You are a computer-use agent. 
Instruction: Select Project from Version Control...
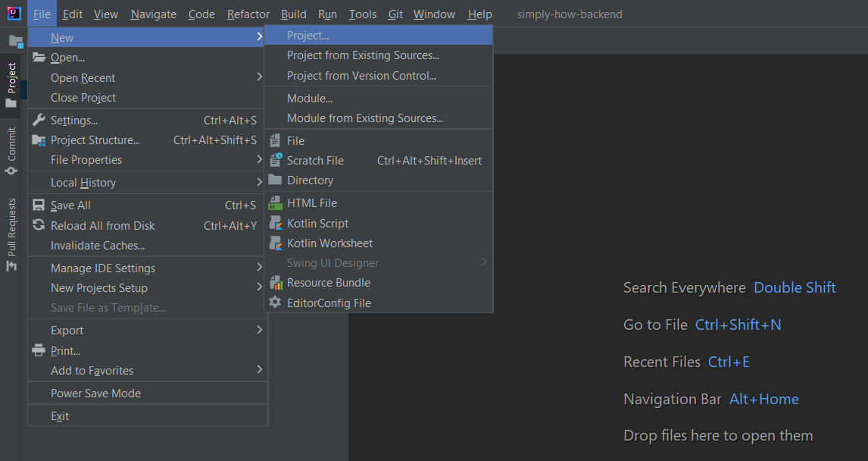coord(379,75)
